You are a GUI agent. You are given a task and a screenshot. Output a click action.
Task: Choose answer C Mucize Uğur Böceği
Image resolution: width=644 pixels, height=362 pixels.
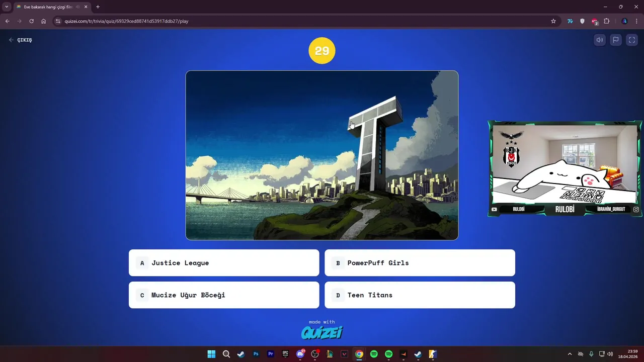click(x=224, y=295)
